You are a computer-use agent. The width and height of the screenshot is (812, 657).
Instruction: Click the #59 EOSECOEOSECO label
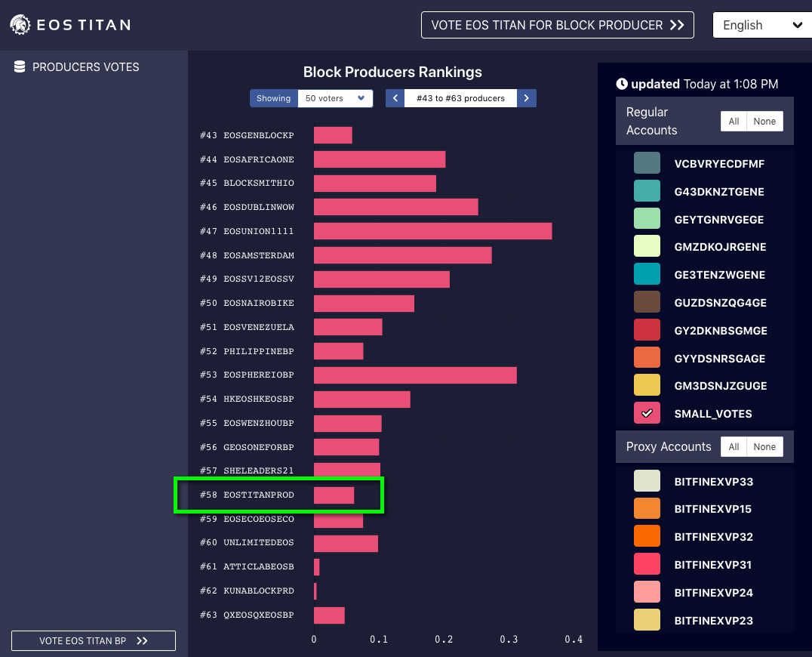point(247,519)
